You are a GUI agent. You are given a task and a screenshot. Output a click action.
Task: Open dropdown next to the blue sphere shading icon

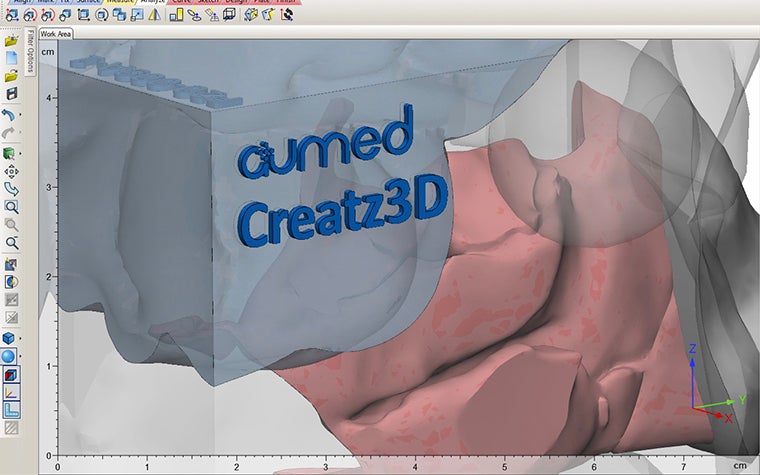point(21,356)
